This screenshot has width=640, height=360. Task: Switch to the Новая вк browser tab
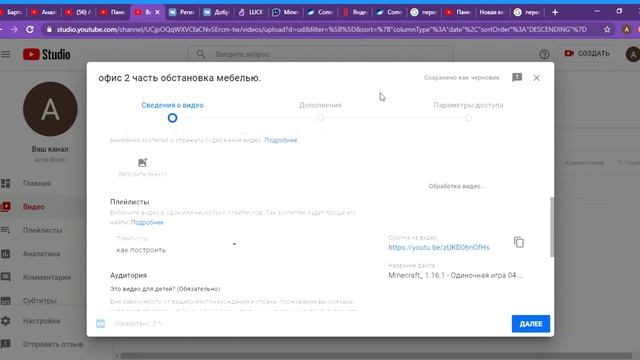491,12
